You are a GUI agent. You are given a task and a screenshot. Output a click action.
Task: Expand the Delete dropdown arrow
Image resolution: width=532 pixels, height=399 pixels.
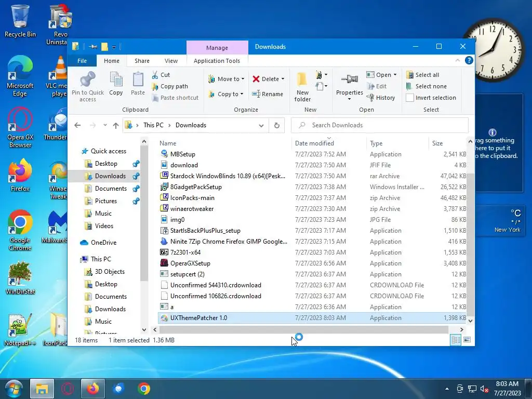coord(283,79)
